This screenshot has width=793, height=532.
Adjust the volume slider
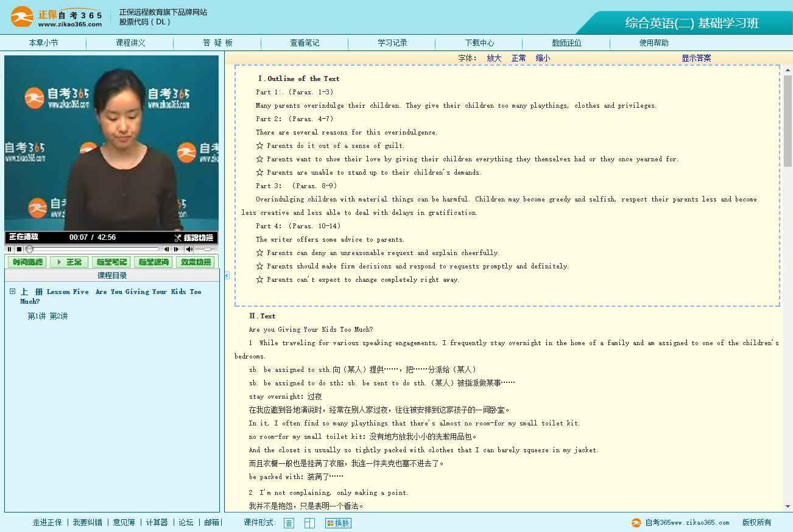(205, 249)
